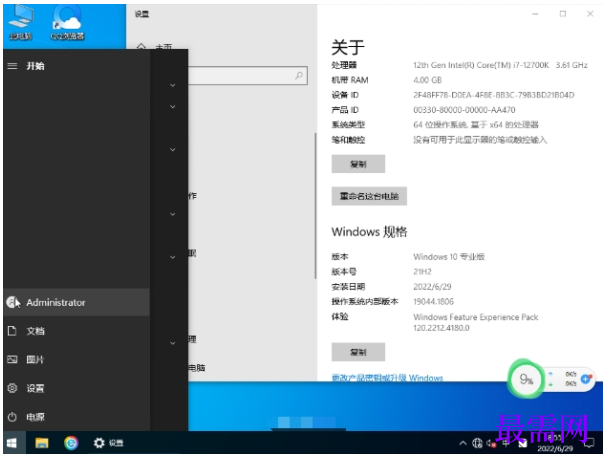The image size is (607, 460).
Task: Click the volume icon in system tray
Action: click(491, 443)
